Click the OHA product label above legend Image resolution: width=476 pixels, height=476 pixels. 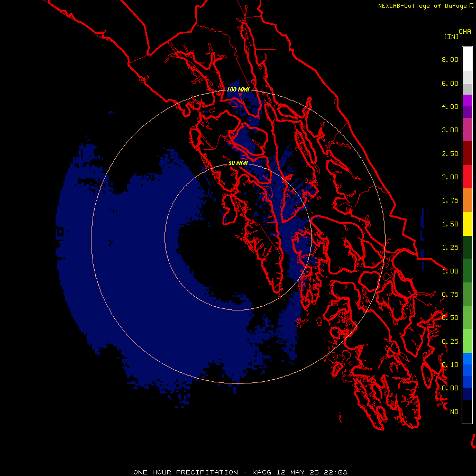(465, 32)
